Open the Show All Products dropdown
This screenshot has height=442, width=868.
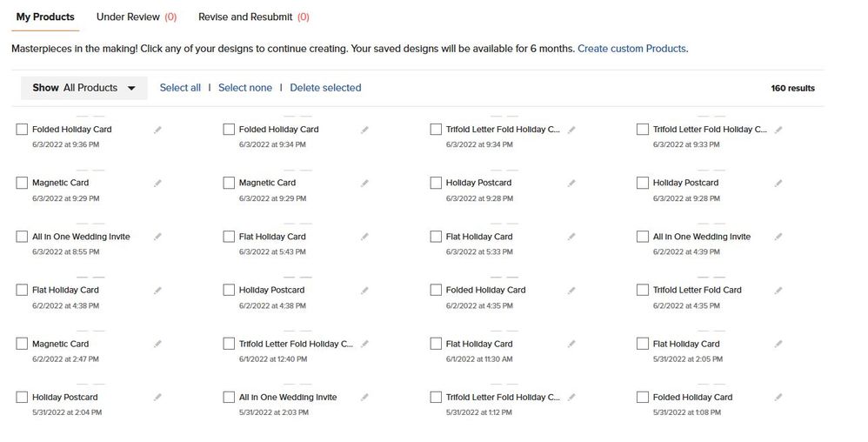coord(84,88)
